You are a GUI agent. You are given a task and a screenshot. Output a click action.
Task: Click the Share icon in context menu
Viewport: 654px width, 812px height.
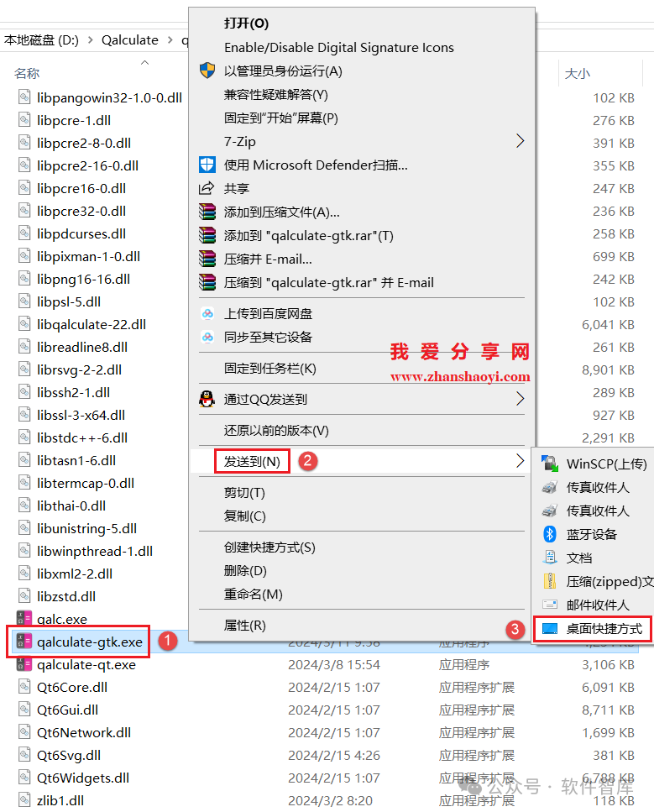[207, 189]
